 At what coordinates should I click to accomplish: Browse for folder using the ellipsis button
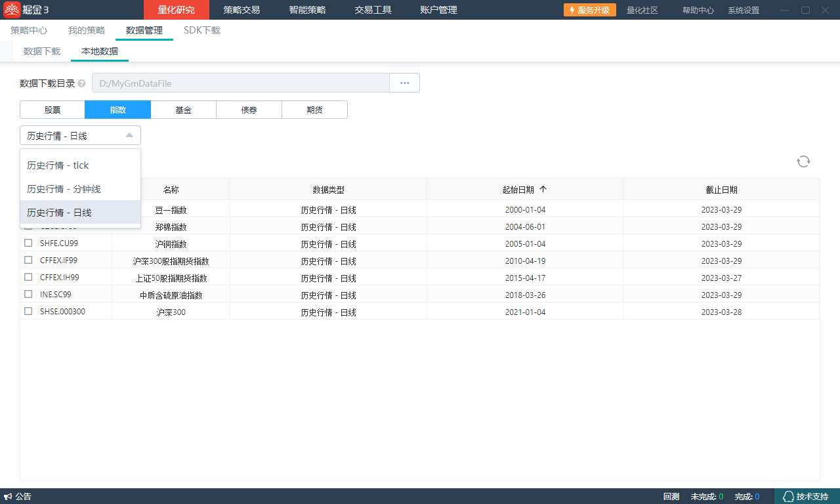[x=404, y=83]
